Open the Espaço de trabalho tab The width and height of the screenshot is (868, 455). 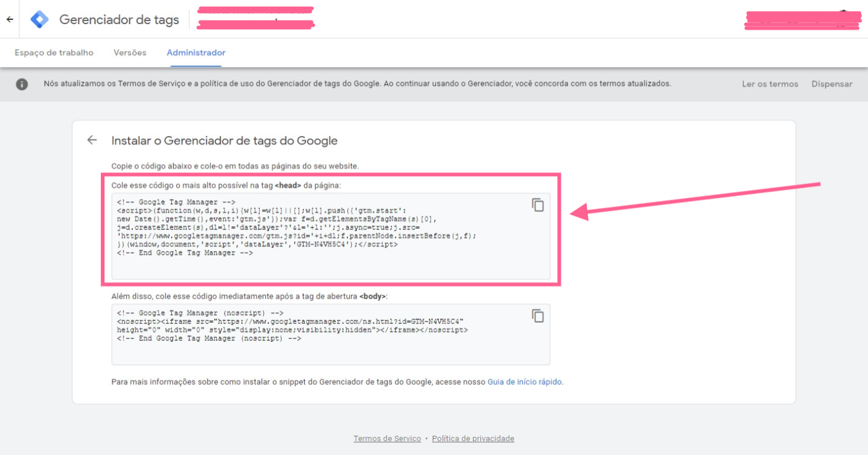point(54,53)
